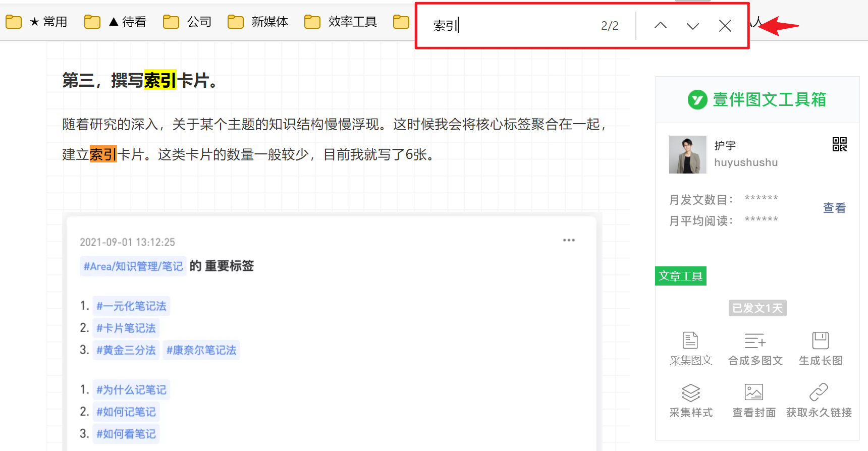Click the #康奈尔笔记法 tag
The image size is (868, 451).
click(201, 350)
